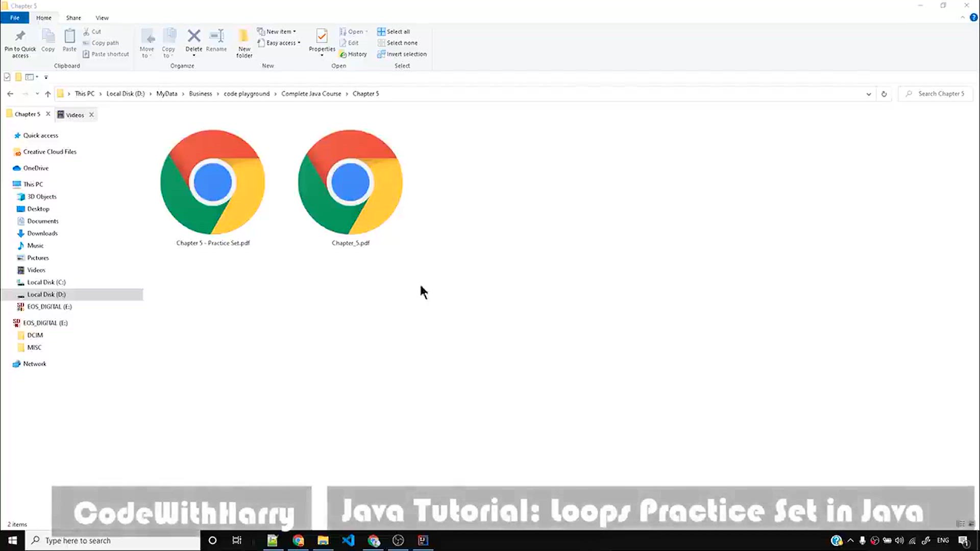Click Select none in ribbon

[397, 43]
